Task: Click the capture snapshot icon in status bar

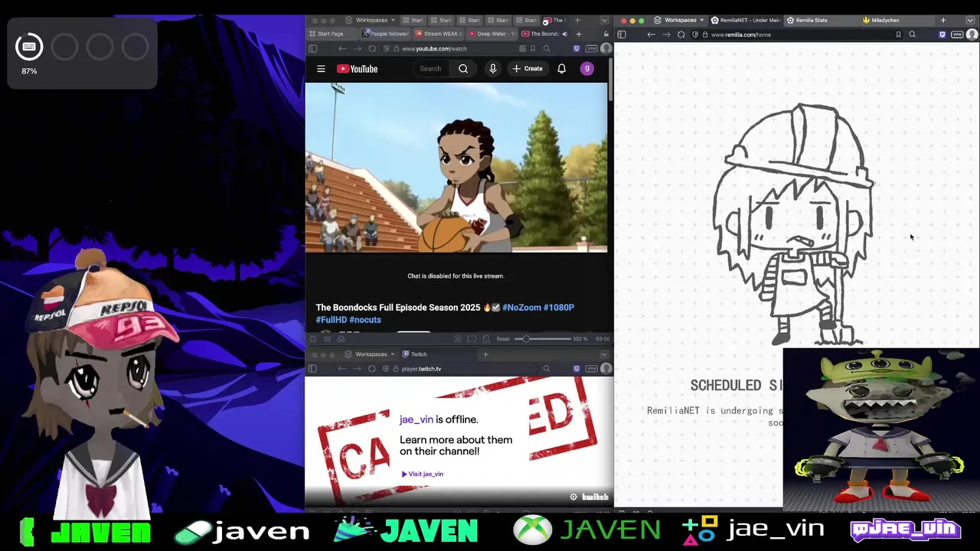Action: click(x=457, y=339)
